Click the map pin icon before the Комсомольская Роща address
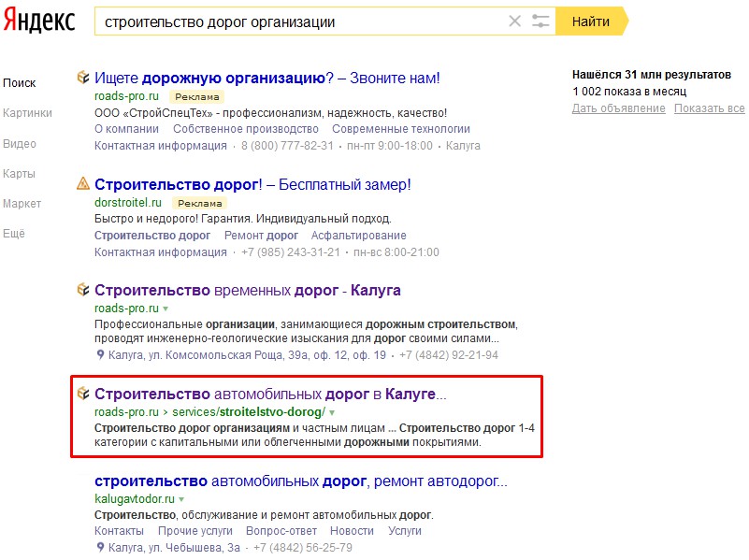The width and height of the screenshot is (749, 560). pyautogui.click(x=100, y=354)
